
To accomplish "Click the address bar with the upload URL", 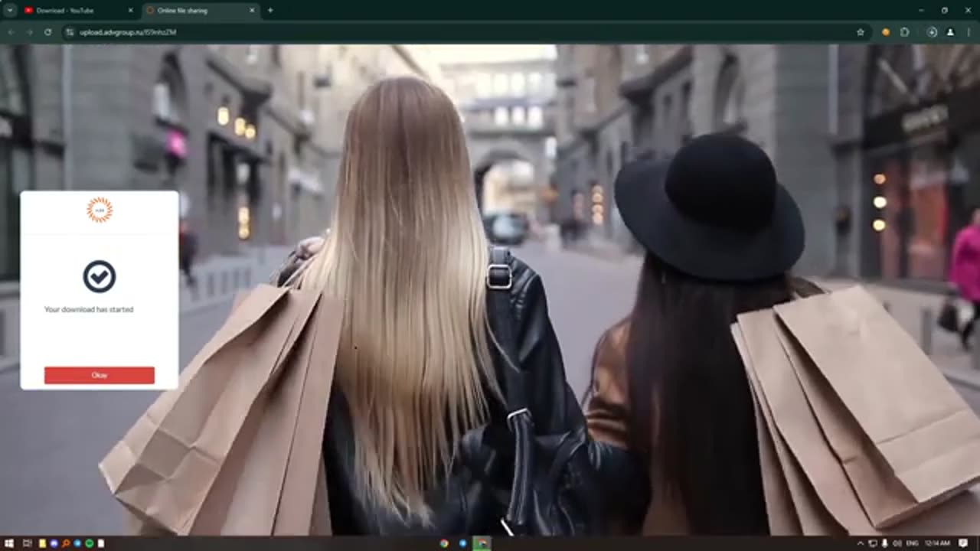I will point(467,32).
